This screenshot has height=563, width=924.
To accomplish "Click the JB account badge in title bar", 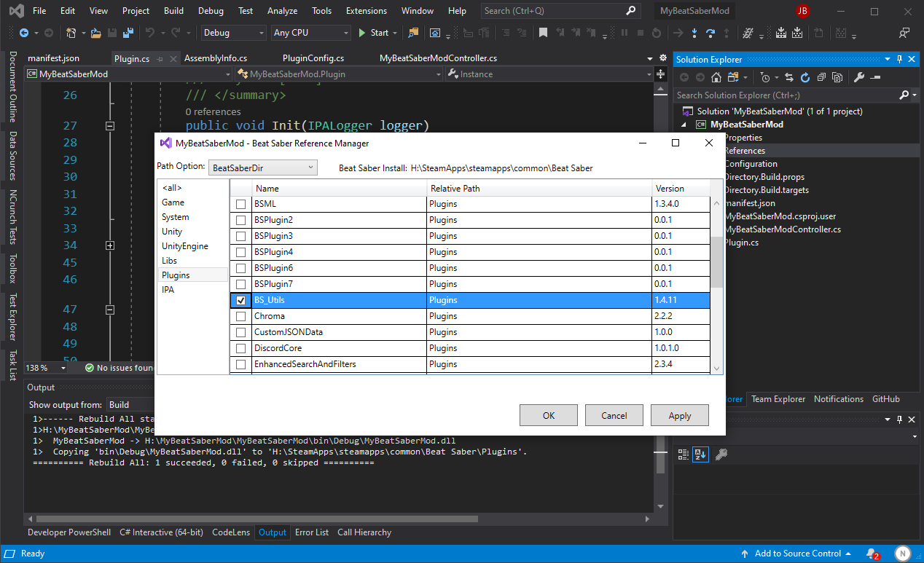I will tap(802, 11).
